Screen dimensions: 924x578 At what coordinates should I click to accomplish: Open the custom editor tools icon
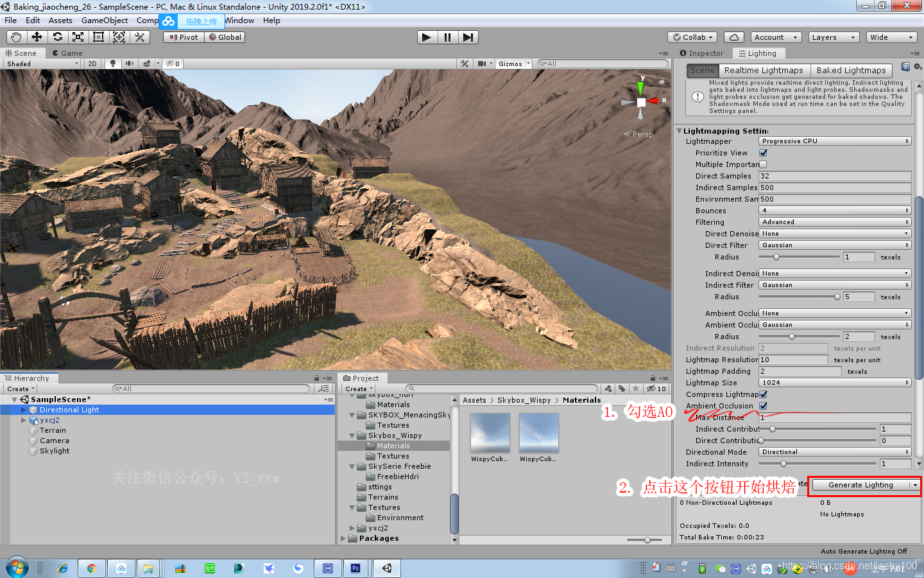click(139, 37)
